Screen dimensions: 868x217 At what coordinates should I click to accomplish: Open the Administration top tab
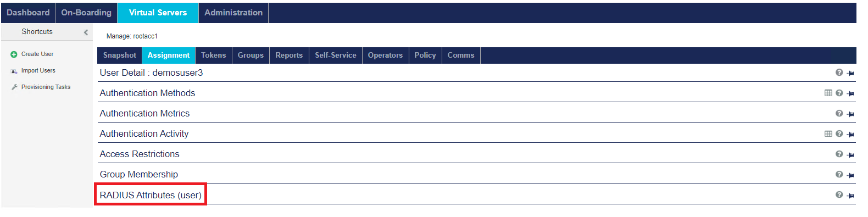233,13
